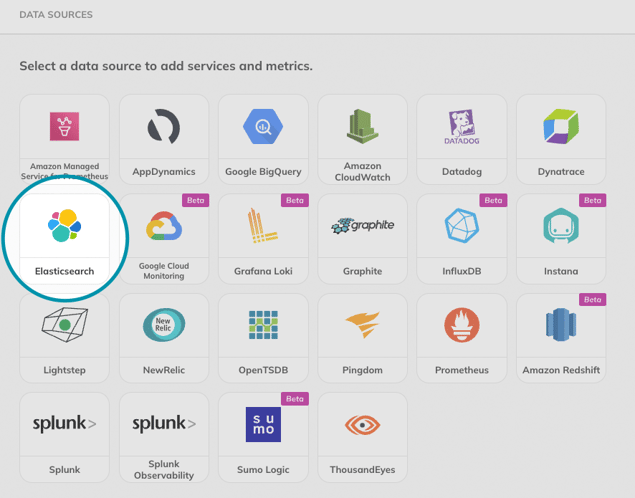
Task: Choose the AppDynamics logo icon
Action: coord(164,126)
